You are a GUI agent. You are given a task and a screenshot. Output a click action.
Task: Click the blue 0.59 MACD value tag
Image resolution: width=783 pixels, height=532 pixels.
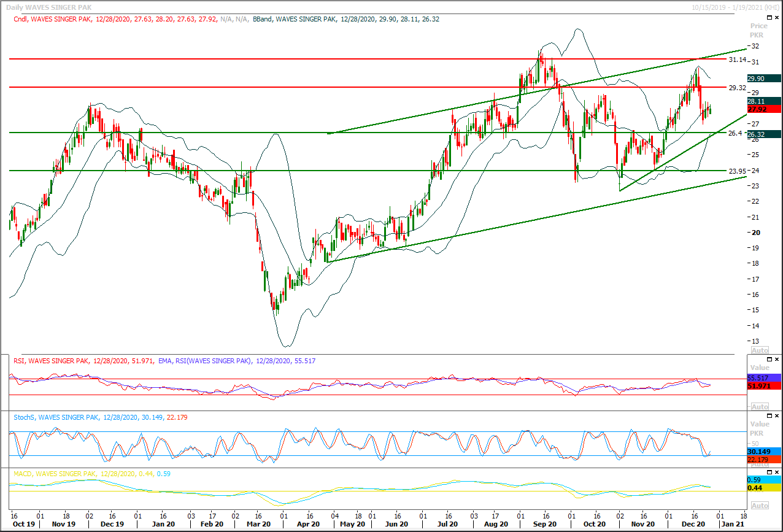[764, 480]
